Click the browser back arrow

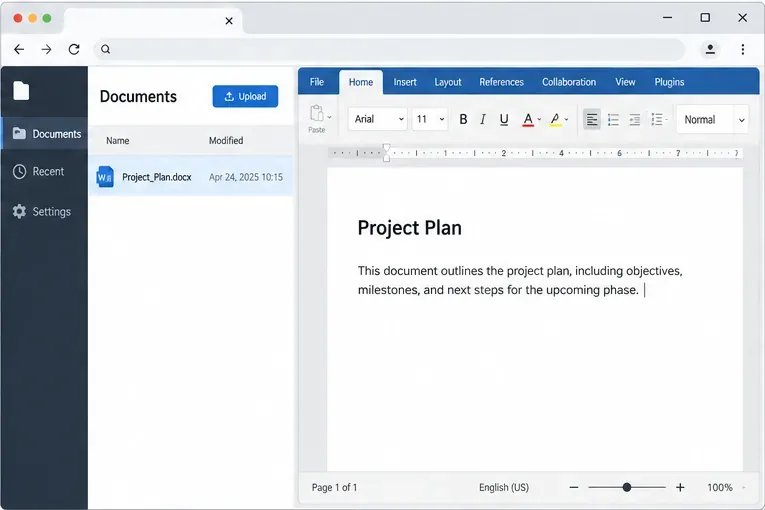pos(19,49)
